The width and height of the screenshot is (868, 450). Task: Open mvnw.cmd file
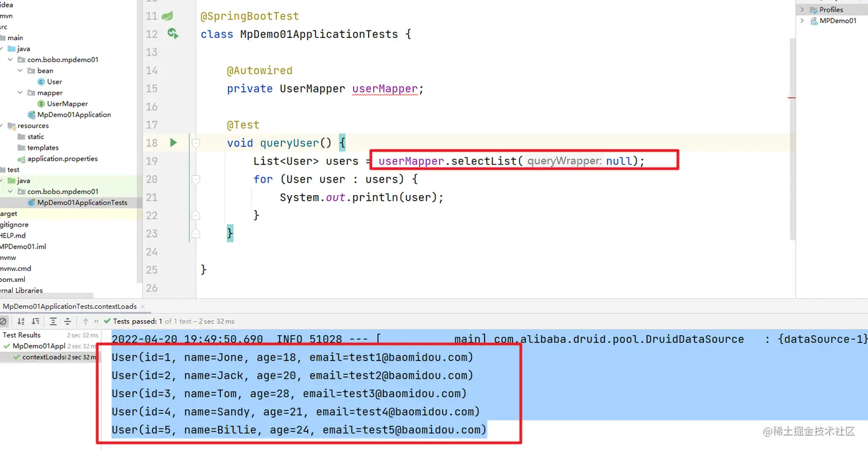point(15,268)
